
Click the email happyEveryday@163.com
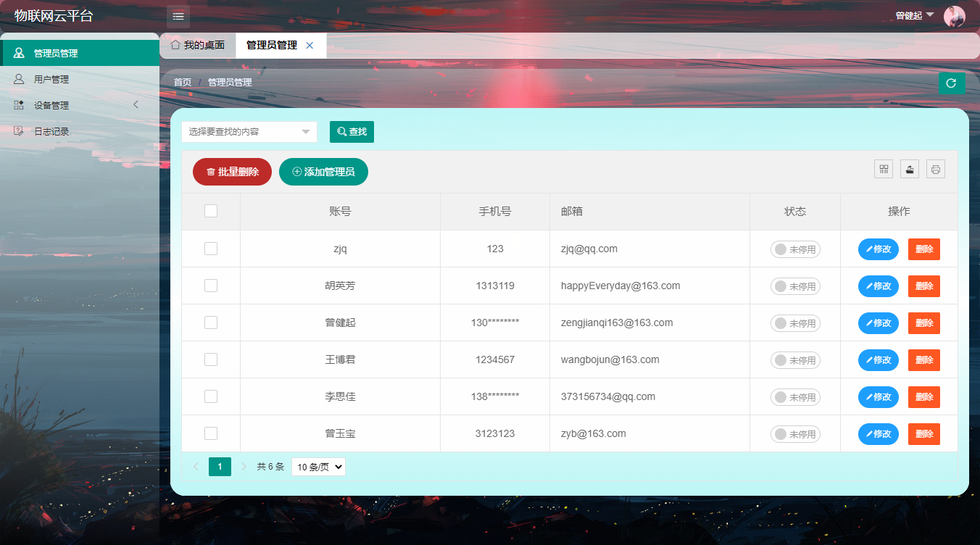[620, 286]
